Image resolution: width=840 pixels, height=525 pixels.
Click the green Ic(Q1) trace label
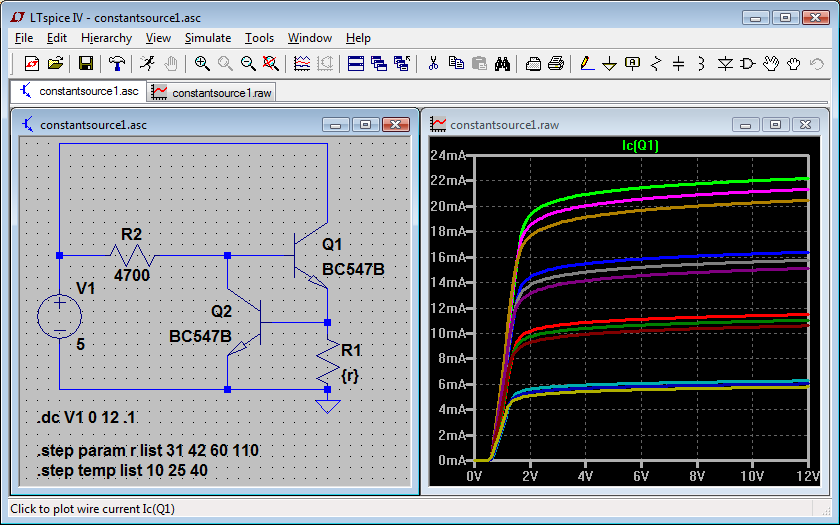point(640,145)
